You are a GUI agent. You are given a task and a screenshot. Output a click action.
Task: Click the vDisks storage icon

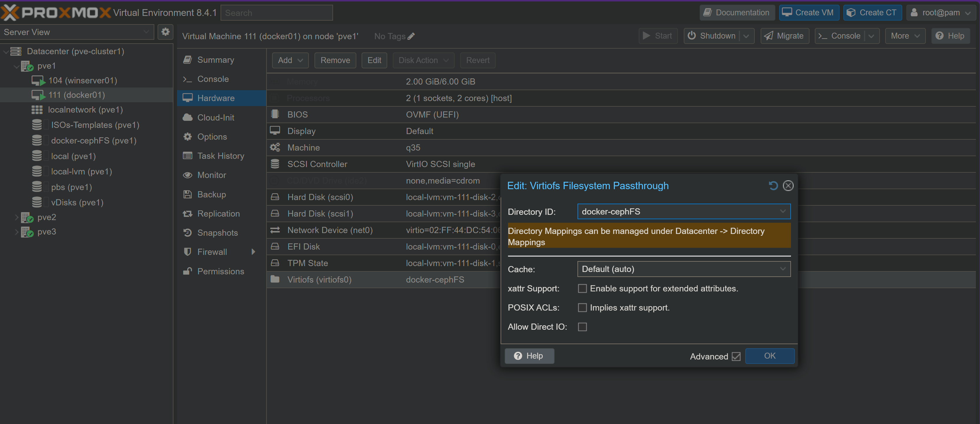(x=37, y=202)
